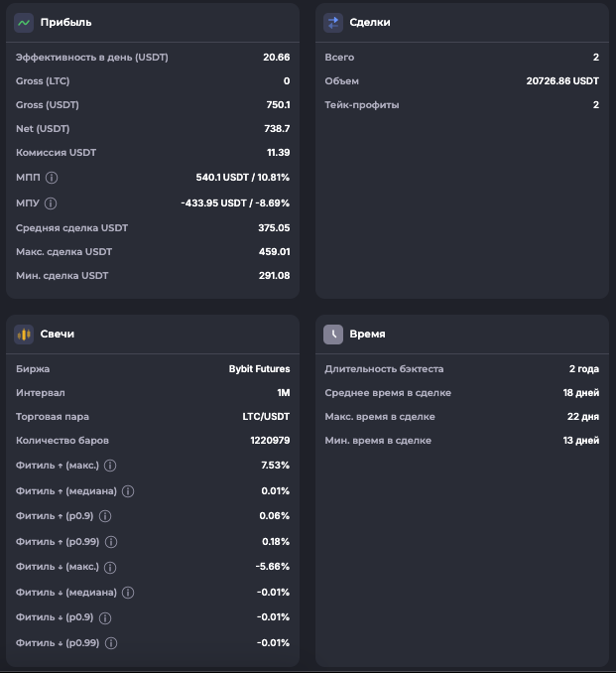Click the LTC/USDT trading pair value
The height and width of the screenshot is (673, 616).
266,416
